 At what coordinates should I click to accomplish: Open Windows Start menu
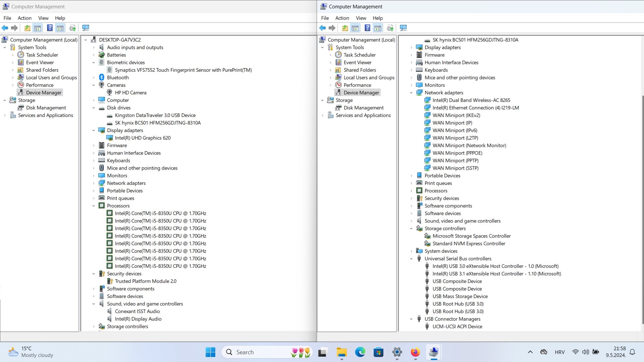click(210, 352)
